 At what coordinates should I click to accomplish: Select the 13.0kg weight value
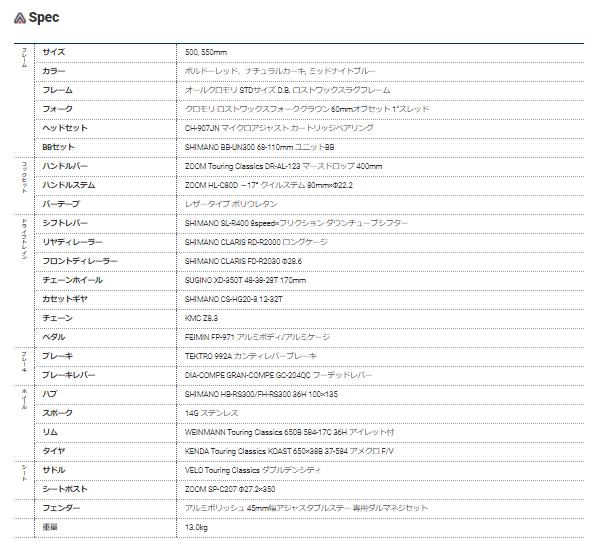196,527
